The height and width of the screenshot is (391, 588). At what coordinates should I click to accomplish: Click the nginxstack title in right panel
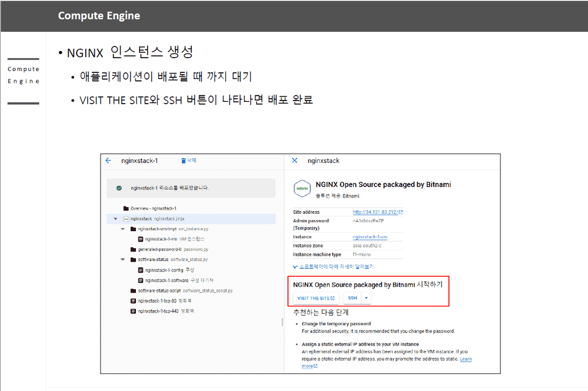click(x=323, y=161)
